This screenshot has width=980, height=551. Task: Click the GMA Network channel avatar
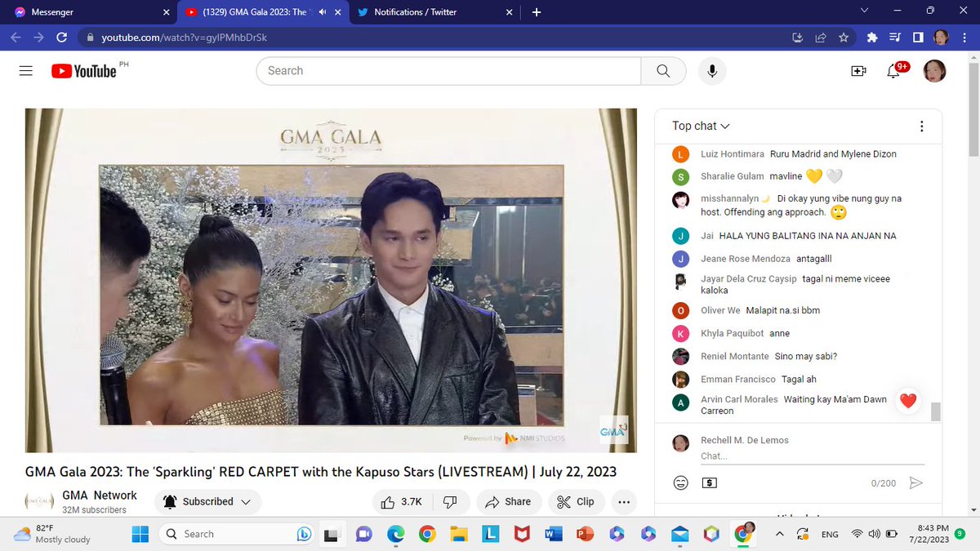tap(40, 501)
